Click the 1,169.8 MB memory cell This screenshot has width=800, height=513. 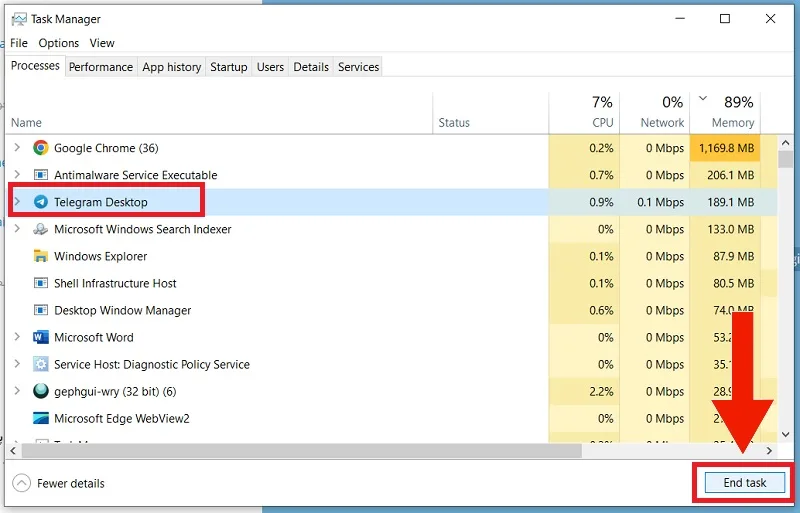pos(726,148)
